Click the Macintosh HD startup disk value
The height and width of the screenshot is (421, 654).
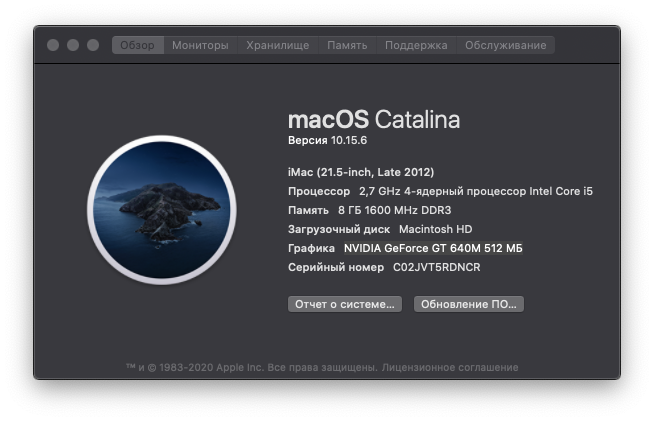click(x=435, y=229)
